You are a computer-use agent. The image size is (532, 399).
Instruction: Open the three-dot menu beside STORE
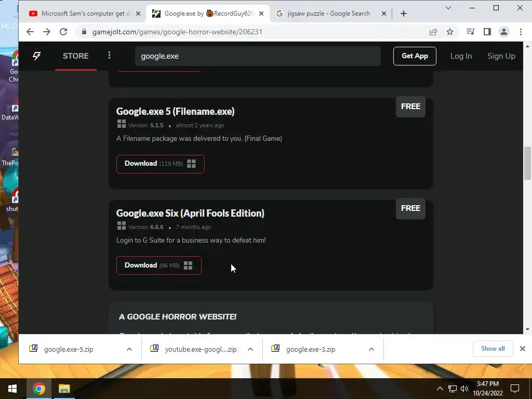point(109,55)
